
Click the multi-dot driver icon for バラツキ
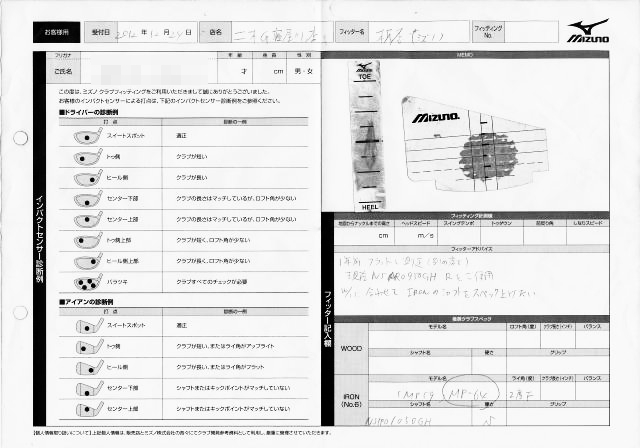[88, 282]
